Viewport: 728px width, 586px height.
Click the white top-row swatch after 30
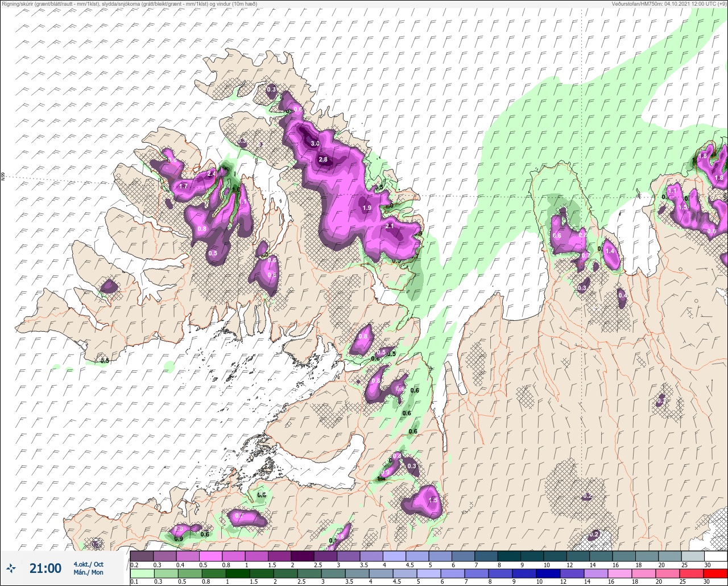click(x=715, y=556)
